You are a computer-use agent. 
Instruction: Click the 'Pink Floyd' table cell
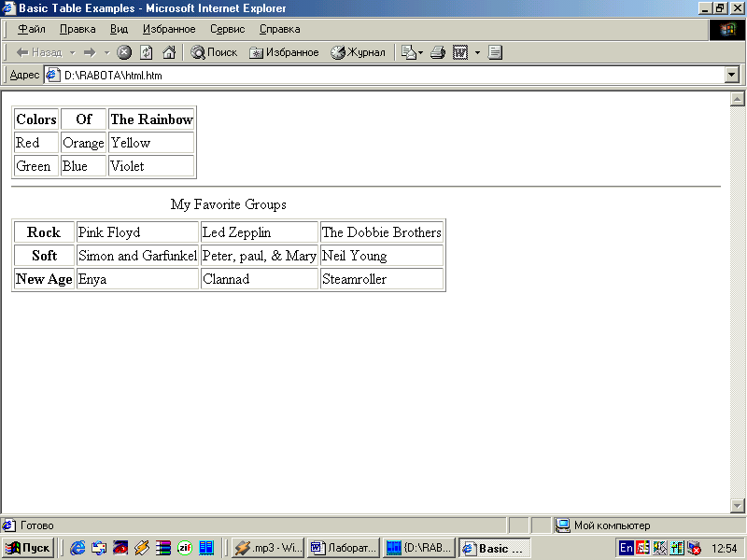coord(137,231)
